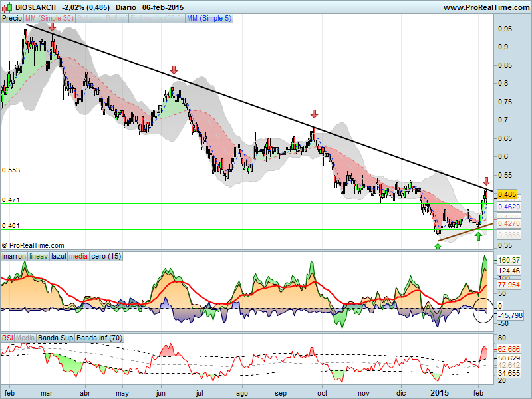Click the 0,471 support level label
This screenshot has width=532, height=399.
tap(11, 200)
